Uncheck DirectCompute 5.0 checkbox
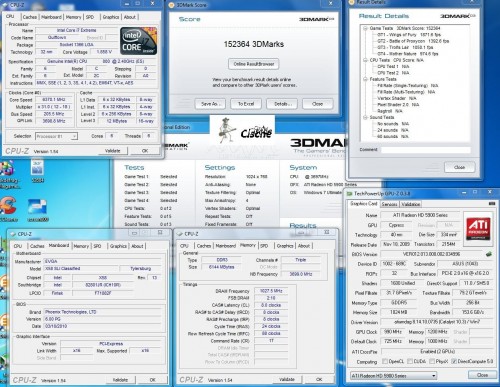 [454, 361]
